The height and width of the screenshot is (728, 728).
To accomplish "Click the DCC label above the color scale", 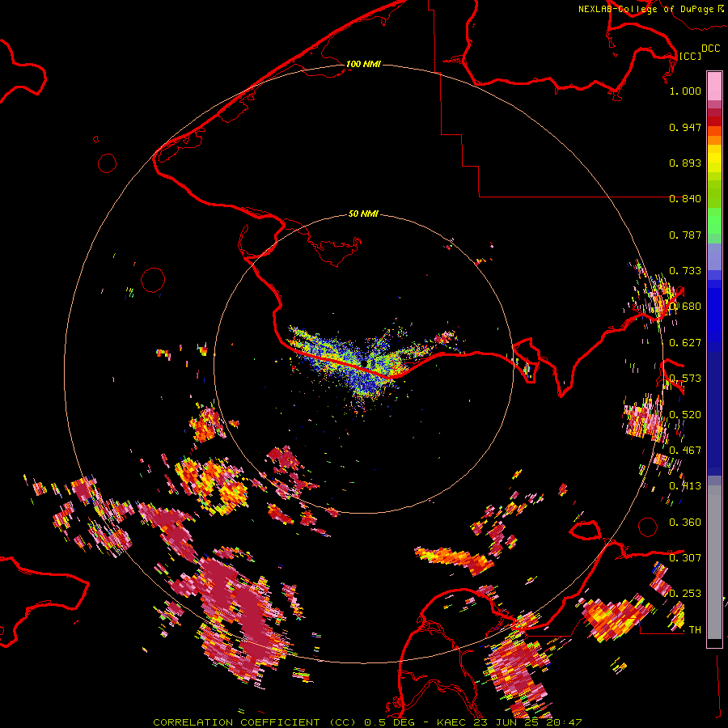I will pos(710,49).
